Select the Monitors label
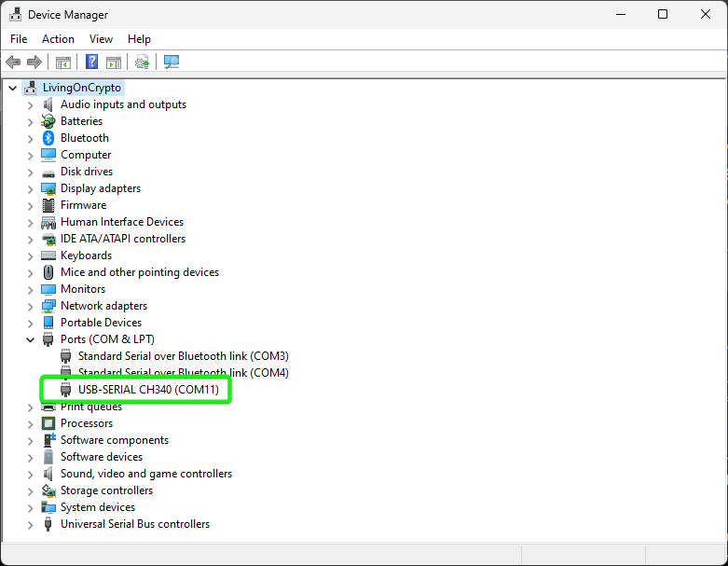Image resolution: width=728 pixels, height=566 pixels. coord(83,289)
